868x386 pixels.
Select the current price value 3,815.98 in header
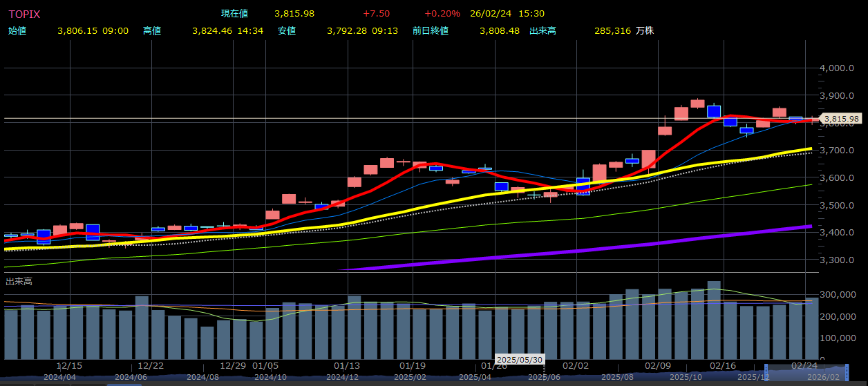[294, 14]
